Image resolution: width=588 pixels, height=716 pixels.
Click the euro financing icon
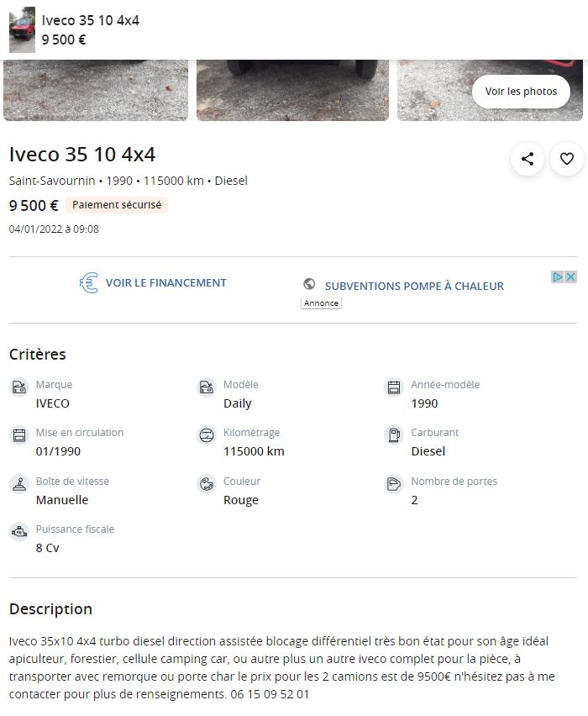89,283
